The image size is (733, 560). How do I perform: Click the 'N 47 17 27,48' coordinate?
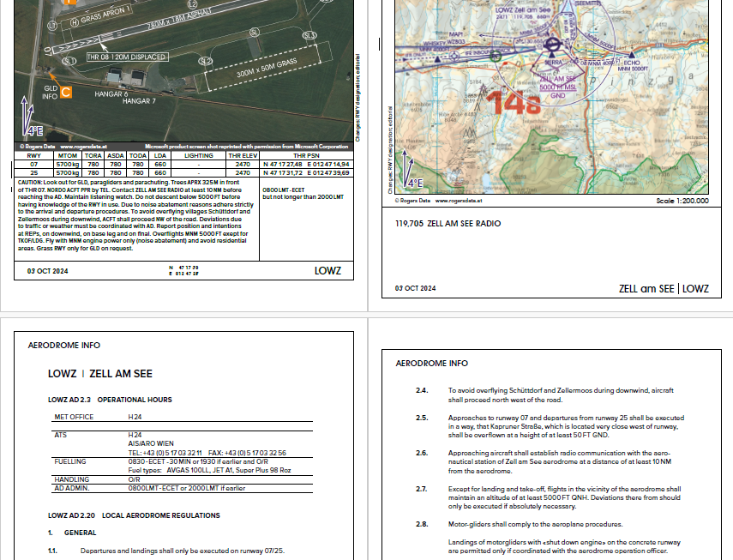coord(283,165)
